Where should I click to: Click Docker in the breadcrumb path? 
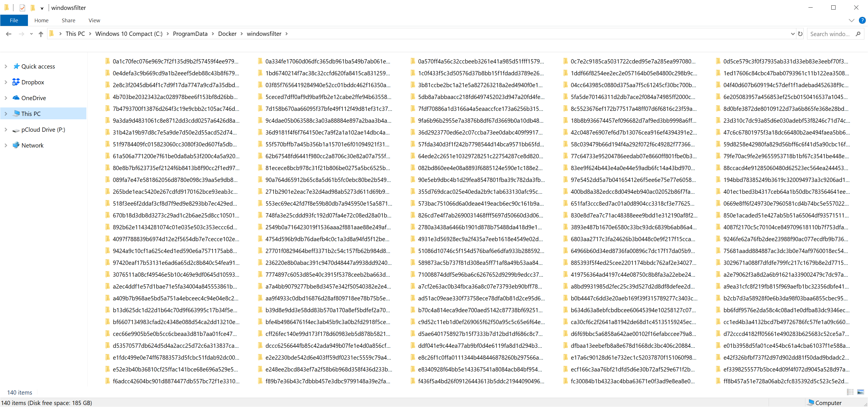227,34
